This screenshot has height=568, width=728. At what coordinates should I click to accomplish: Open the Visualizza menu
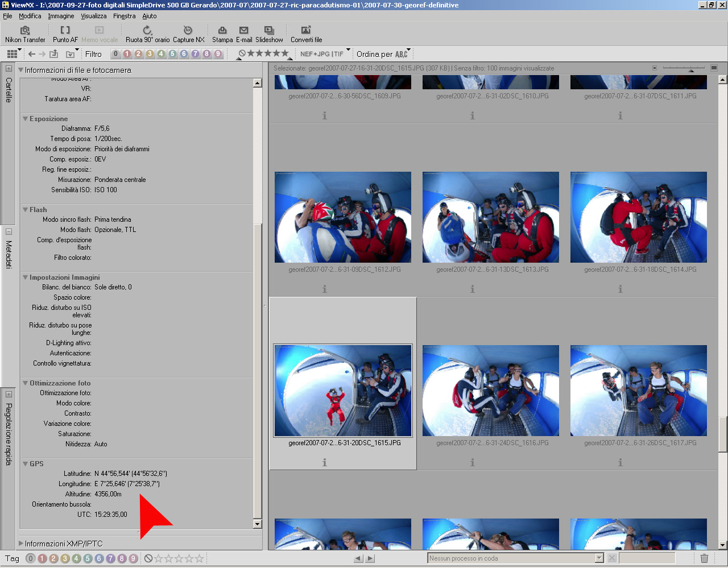(x=93, y=16)
